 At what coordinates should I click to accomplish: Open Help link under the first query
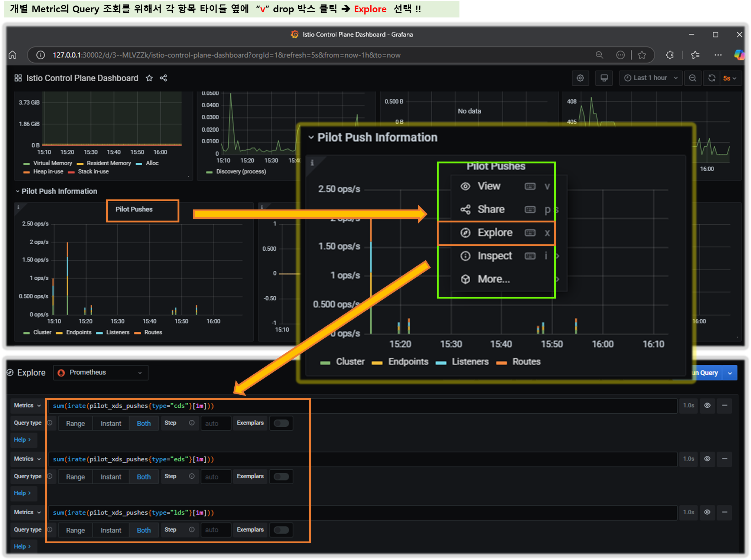(22, 440)
